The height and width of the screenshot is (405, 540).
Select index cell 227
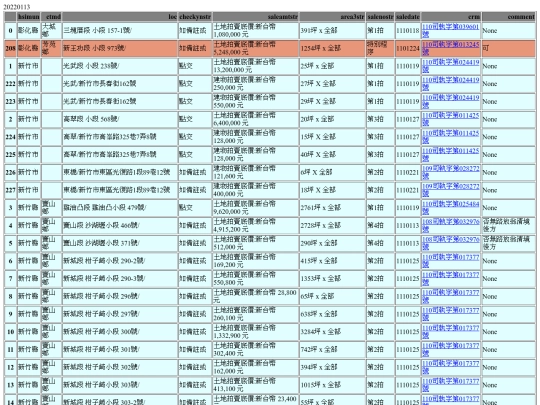coord(10,190)
